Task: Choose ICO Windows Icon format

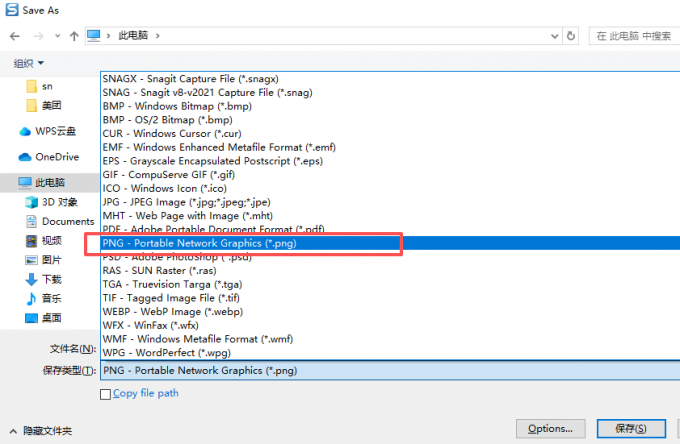Action: (390, 188)
